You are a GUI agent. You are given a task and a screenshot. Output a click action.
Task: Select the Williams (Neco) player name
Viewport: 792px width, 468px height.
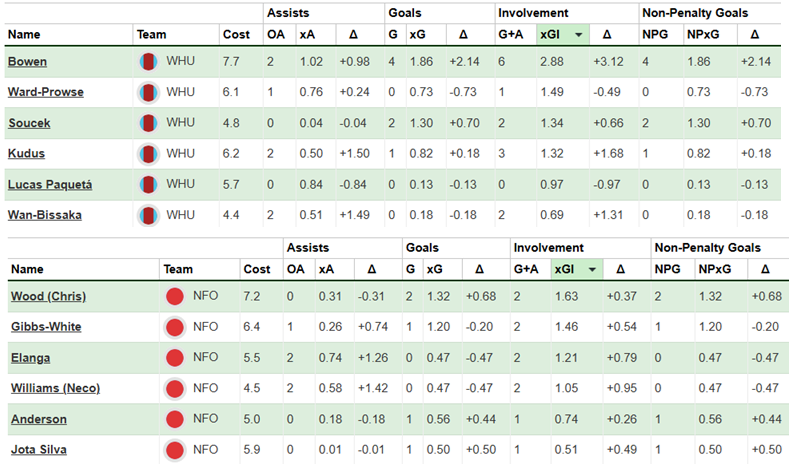(54, 388)
